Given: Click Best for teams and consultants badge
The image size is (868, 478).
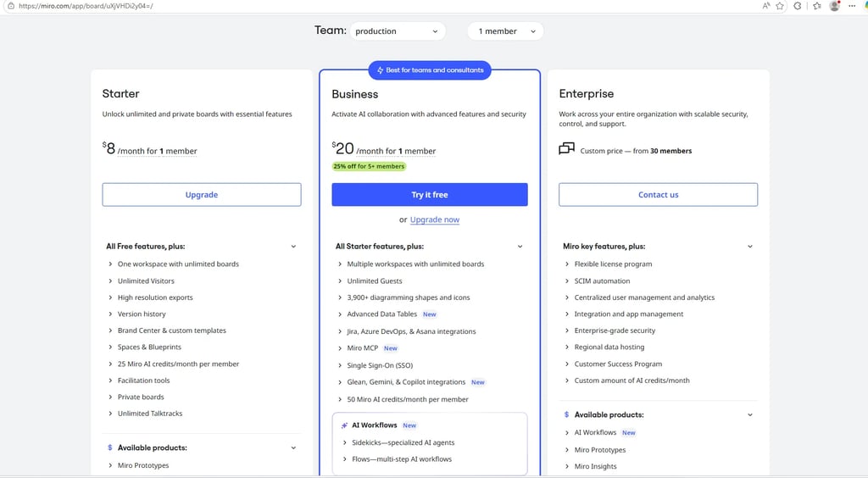Looking at the screenshot, I should (x=430, y=70).
